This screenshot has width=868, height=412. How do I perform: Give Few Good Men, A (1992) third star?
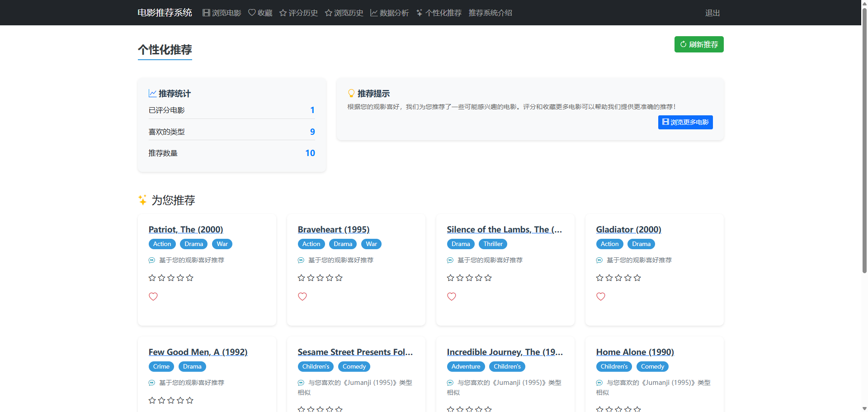171,400
